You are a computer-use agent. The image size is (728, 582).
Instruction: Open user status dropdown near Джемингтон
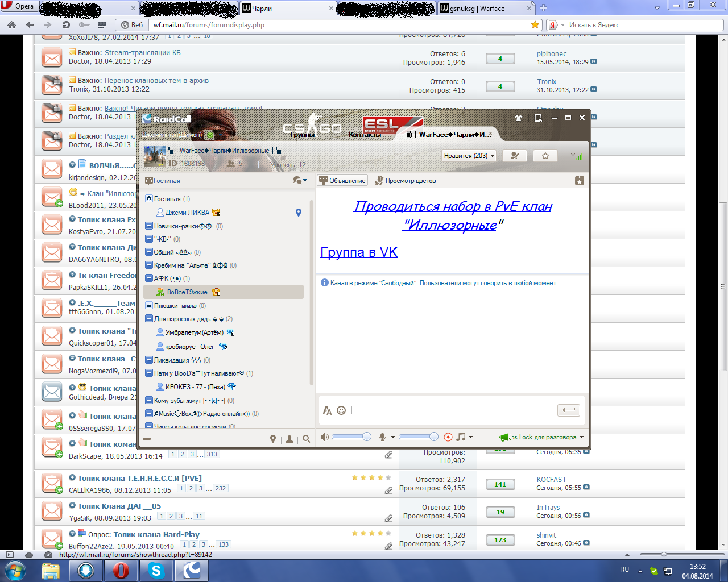tap(210, 135)
